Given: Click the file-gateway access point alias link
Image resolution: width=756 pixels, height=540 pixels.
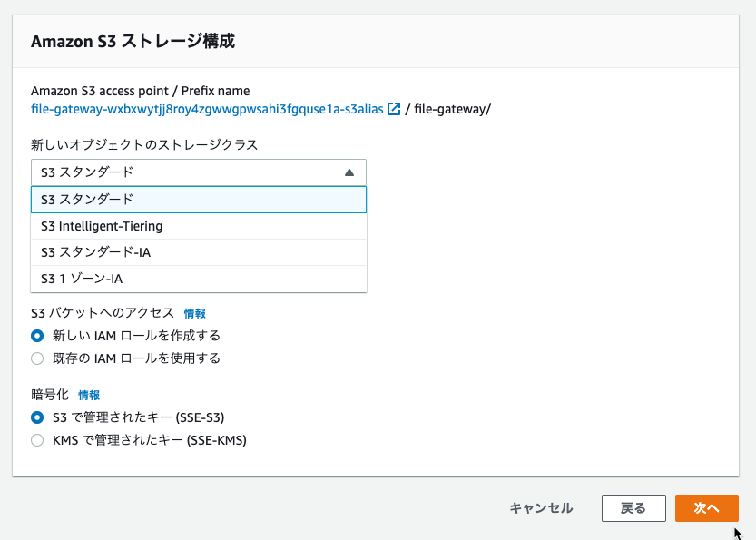Looking at the screenshot, I should coord(207,109).
